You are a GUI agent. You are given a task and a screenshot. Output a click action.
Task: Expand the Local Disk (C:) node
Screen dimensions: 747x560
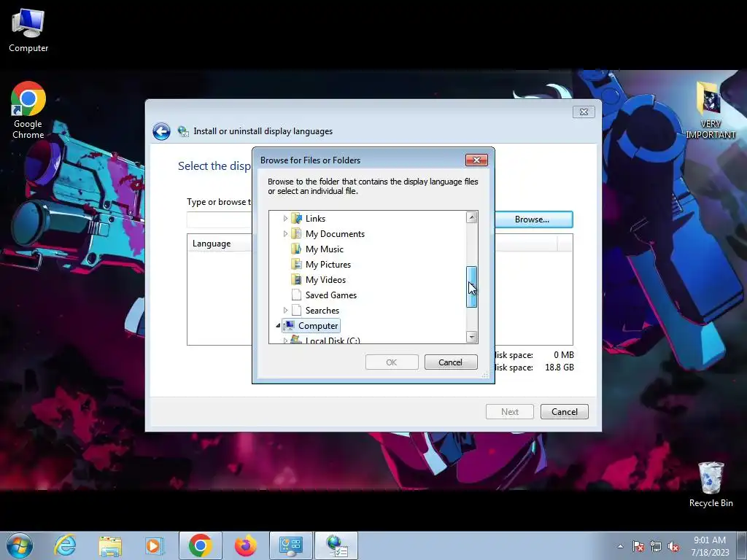pos(285,340)
